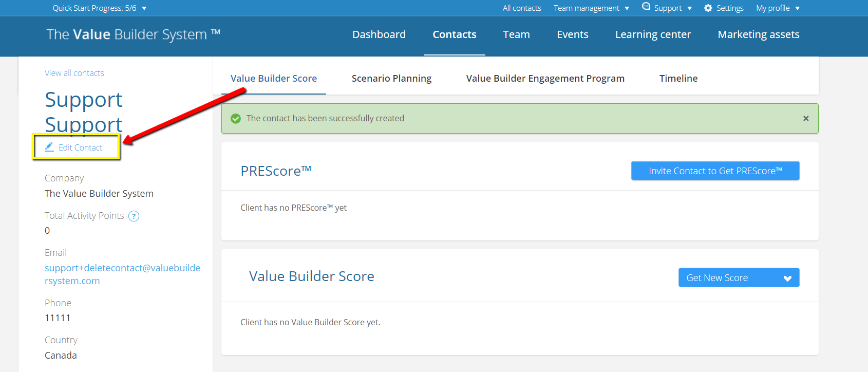Click the contact has been successfully created text

[x=325, y=119]
